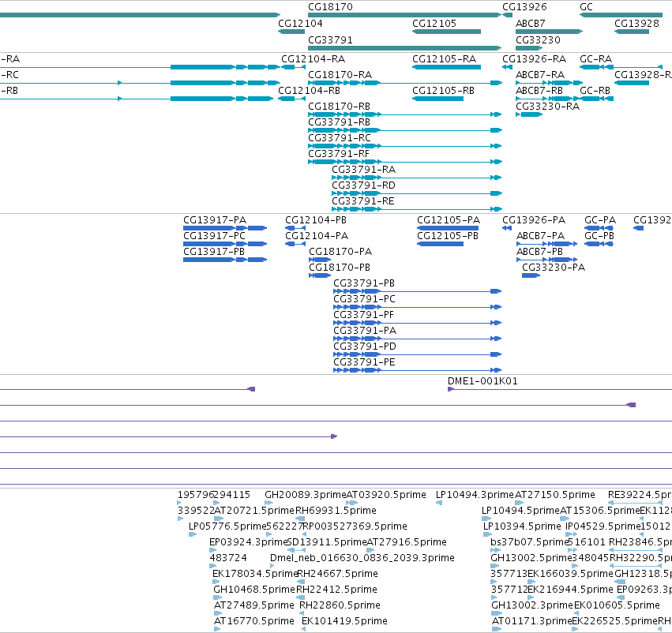Click the CG12104-RB transcript label
Image resolution: width=672 pixels, height=633 pixels.
click(309, 91)
